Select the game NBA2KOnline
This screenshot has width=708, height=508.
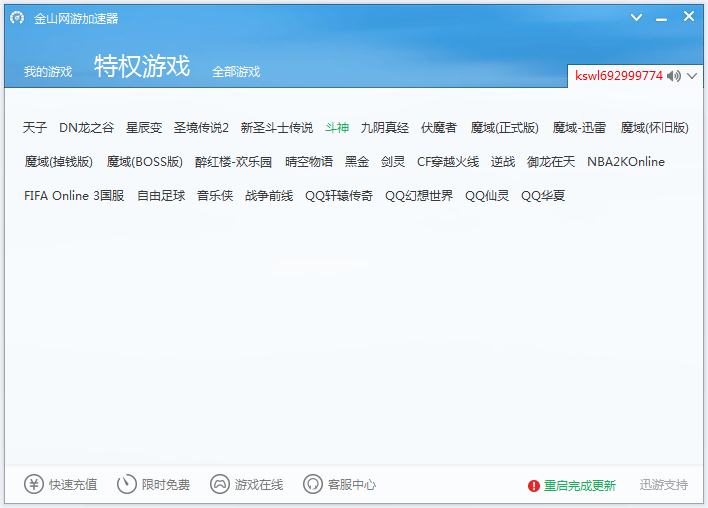pyautogui.click(x=626, y=162)
